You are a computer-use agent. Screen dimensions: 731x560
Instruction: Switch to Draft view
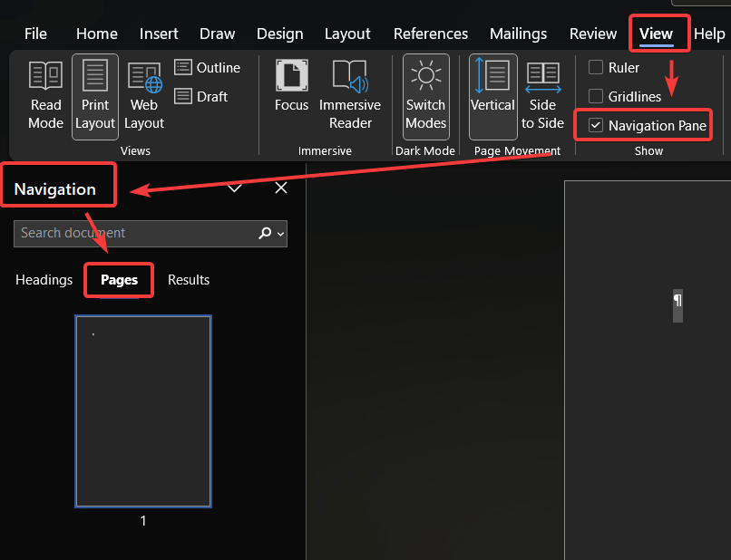(x=201, y=96)
